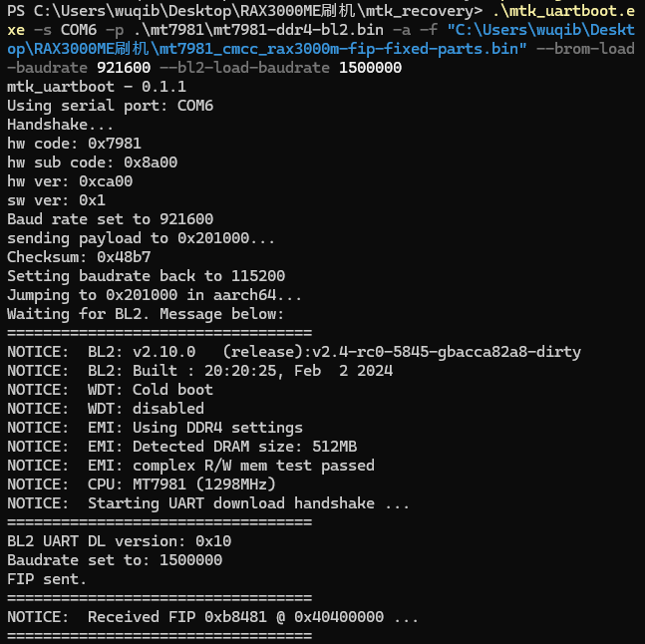
Task: Click the Setting baudrate back to 115200 line
Action: tap(146, 276)
